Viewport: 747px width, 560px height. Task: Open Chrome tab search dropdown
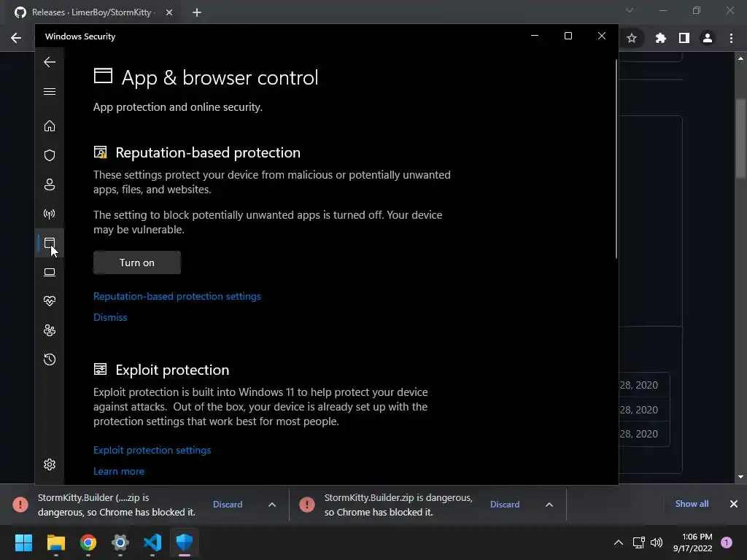630,10
